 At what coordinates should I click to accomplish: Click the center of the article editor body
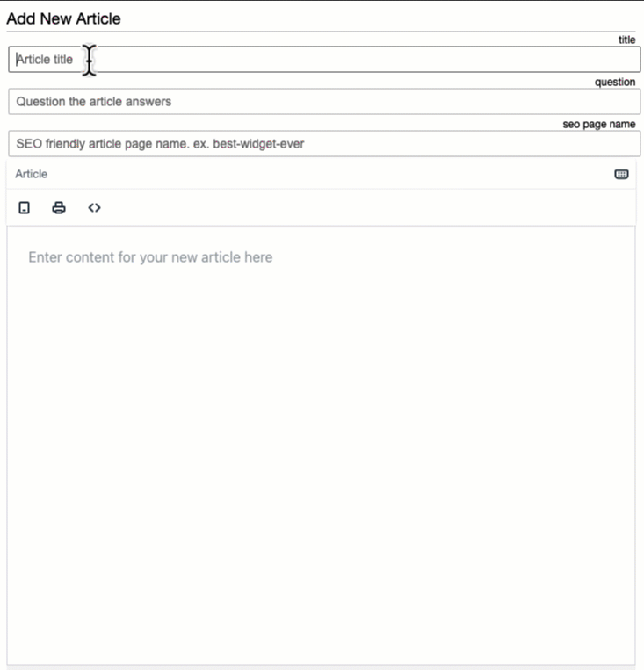321,445
